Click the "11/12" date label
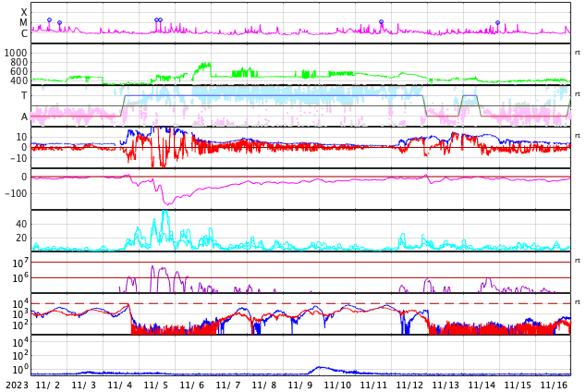The width and height of the screenshot is (586, 392). (x=409, y=385)
